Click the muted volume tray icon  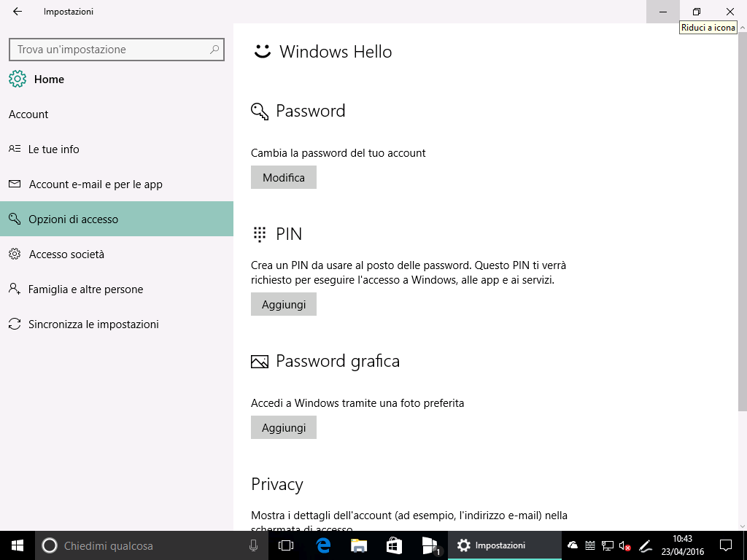(624, 545)
